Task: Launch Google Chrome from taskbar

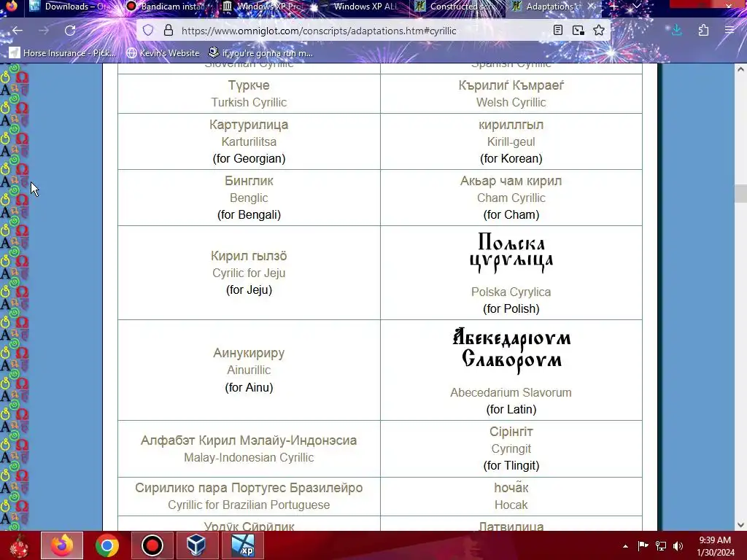Action: [x=107, y=545]
